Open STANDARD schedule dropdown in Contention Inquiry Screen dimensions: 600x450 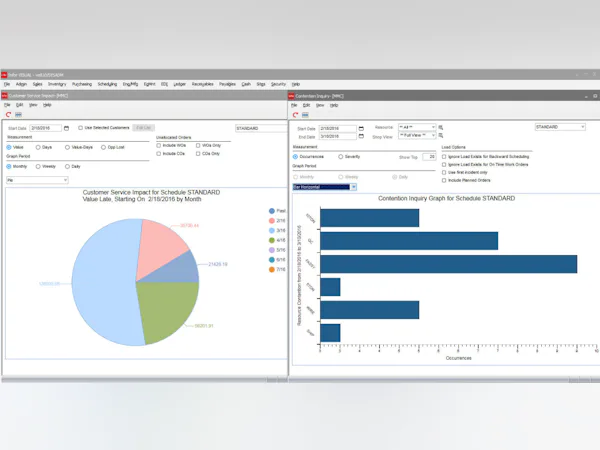point(560,127)
